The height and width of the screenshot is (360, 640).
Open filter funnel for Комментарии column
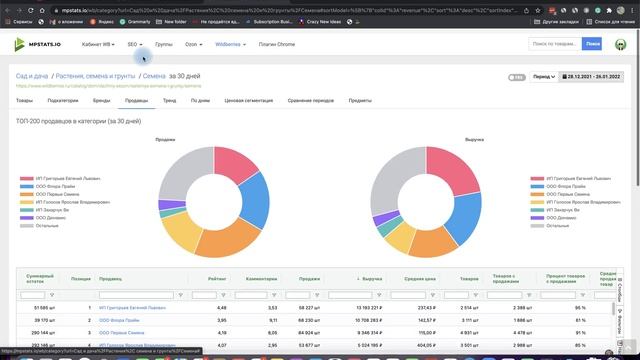click(274, 295)
